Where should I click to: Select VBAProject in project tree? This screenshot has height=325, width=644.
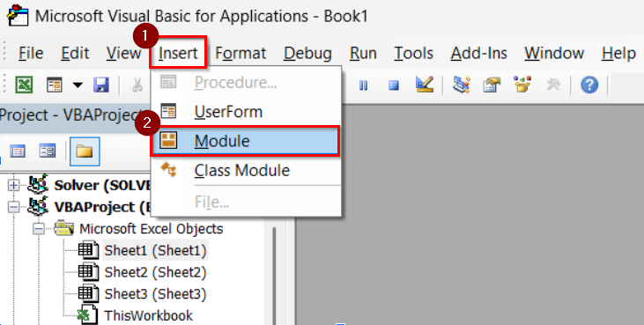(x=103, y=207)
